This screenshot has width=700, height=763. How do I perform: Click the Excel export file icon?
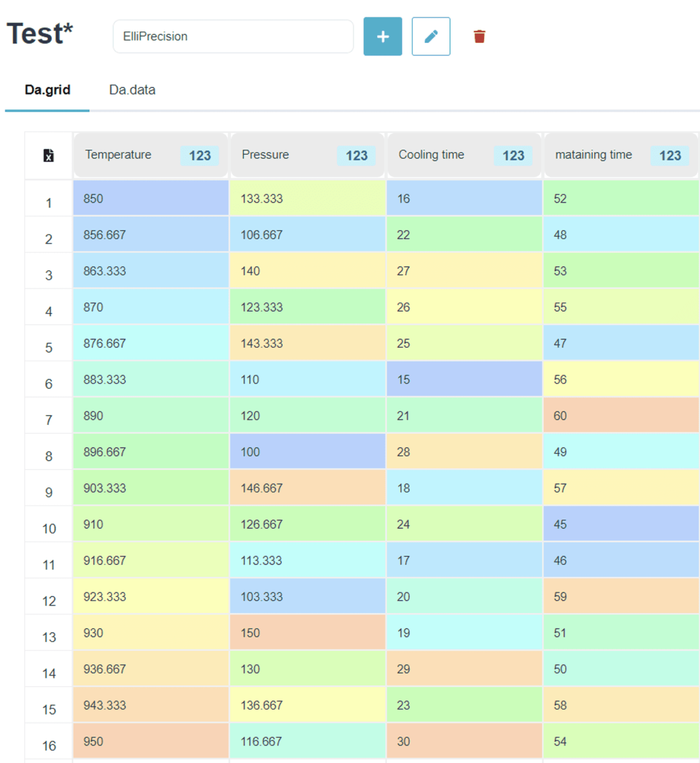point(49,155)
